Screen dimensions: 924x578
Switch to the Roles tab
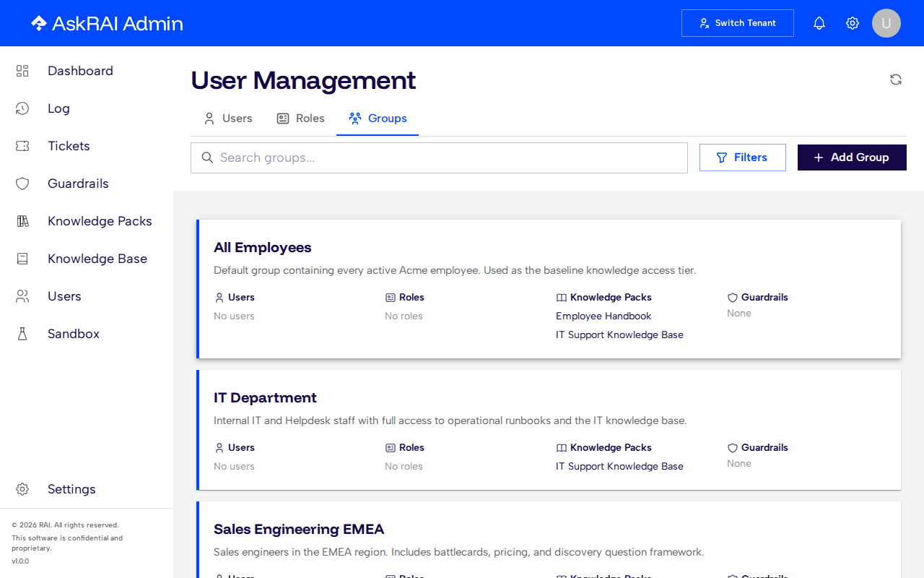click(300, 118)
